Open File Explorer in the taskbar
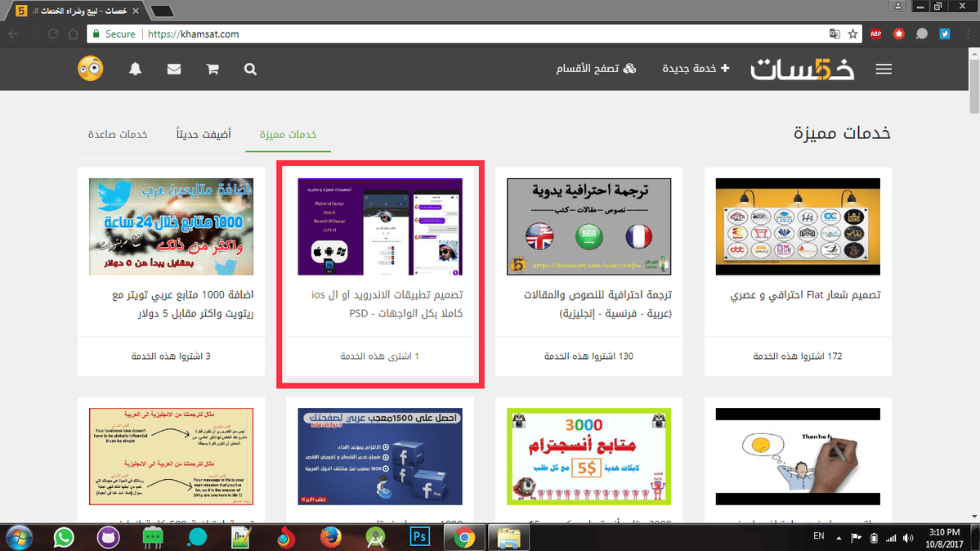Image resolution: width=980 pixels, height=551 pixels. point(508,538)
